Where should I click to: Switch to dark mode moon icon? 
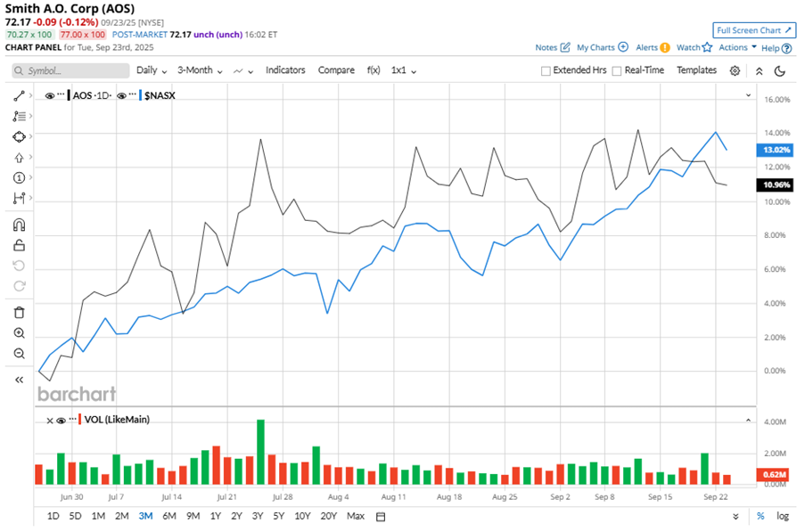(x=780, y=70)
